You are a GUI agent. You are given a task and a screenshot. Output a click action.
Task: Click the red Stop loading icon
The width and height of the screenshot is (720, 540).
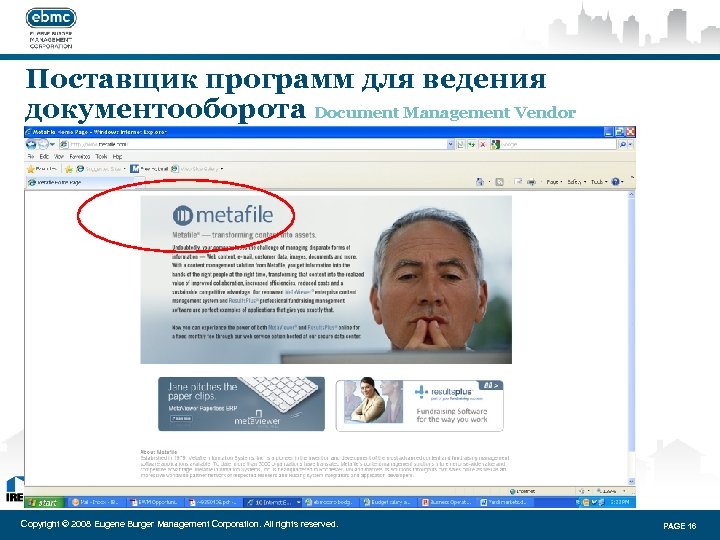483,145
